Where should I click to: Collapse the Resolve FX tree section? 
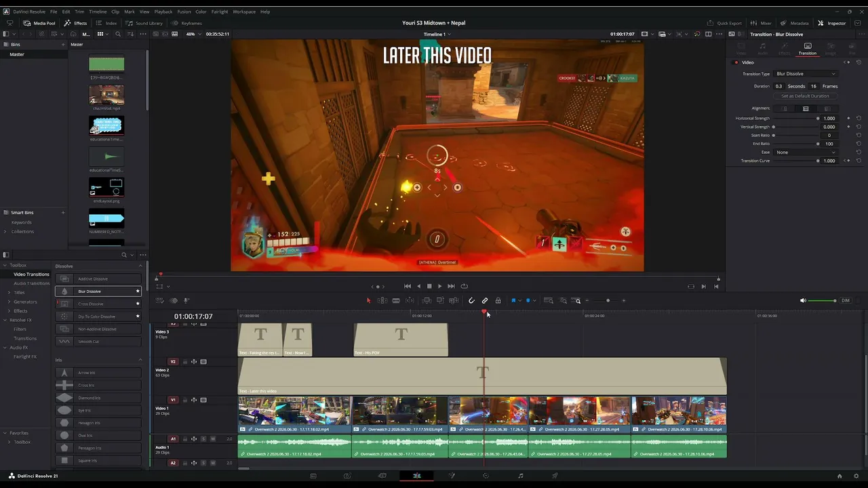click(x=5, y=320)
